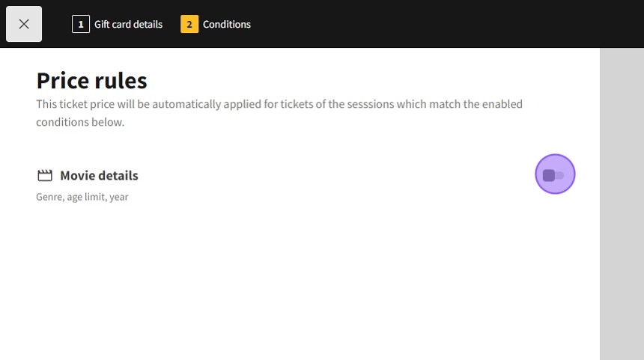Screen dimensions: 644x360
Task: Click the word "Conditions" in the header
Action: [227, 24]
